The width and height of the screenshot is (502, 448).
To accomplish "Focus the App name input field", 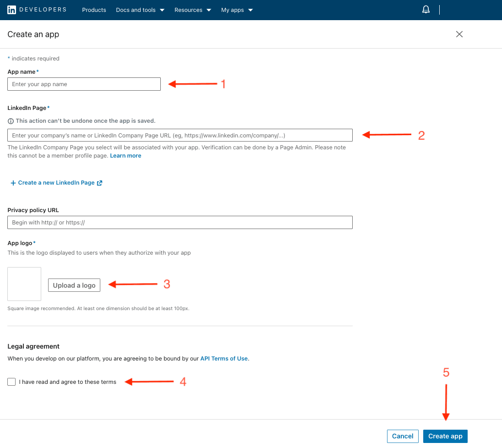I will pyautogui.click(x=84, y=84).
